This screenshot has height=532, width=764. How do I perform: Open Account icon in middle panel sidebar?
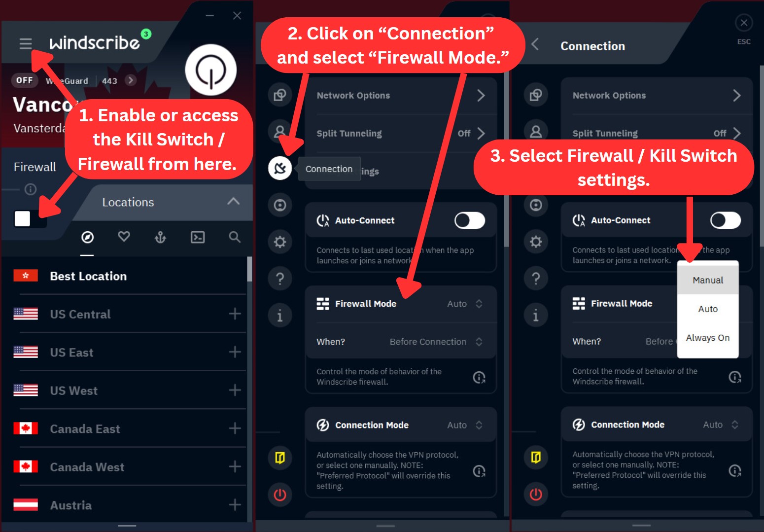pyautogui.click(x=280, y=132)
